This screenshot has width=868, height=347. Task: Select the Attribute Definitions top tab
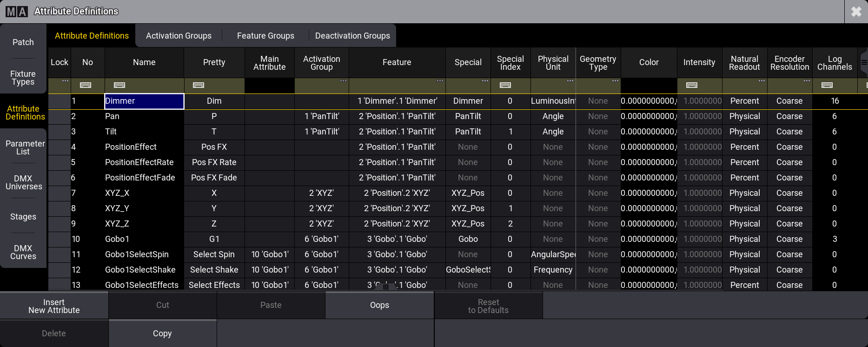point(92,36)
